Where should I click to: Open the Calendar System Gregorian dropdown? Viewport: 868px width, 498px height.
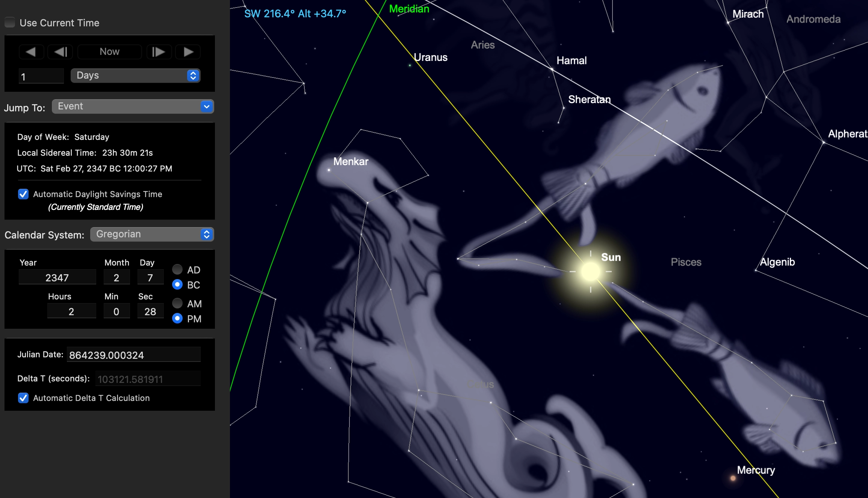click(x=152, y=234)
